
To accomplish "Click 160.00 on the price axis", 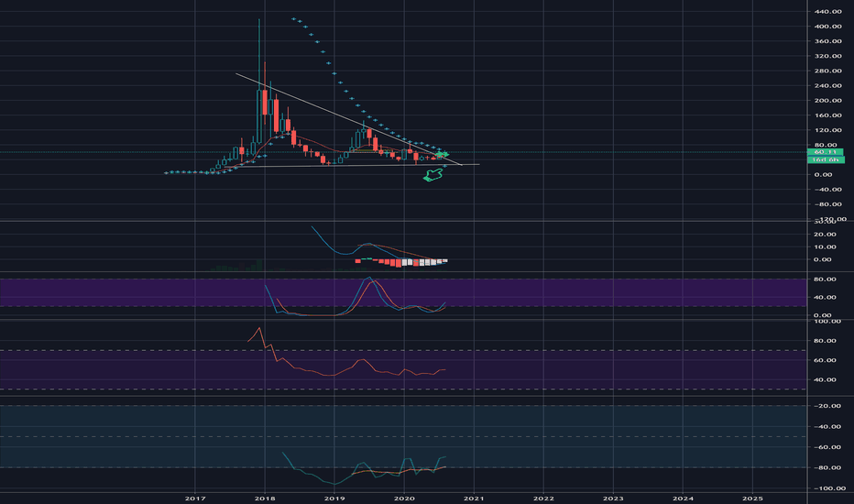I will tap(827, 115).
